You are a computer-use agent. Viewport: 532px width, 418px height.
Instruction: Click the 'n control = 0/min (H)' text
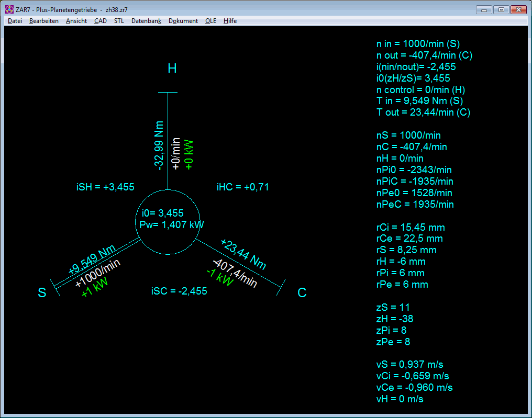tap(420, 90)
